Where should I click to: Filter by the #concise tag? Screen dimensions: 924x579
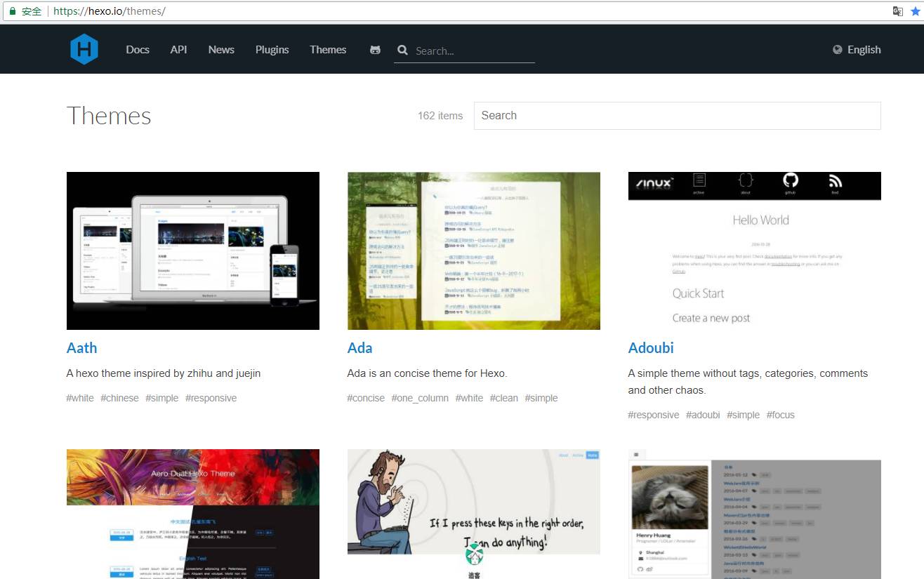[x=366, y=398]
